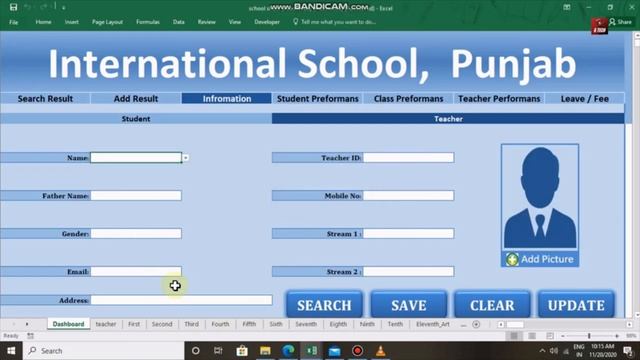Click the Father Name input field
Screen dimensions: 640x360
click(136, 196)
